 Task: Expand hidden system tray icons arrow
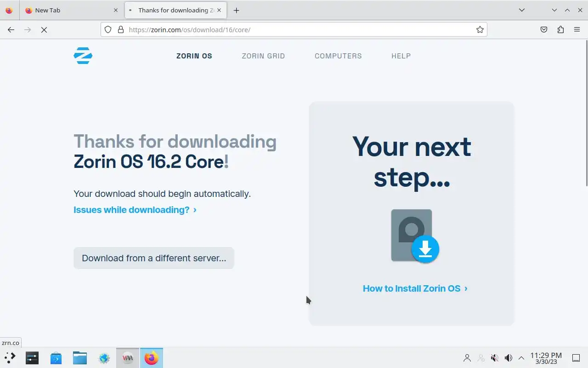[x=521, y=358]
